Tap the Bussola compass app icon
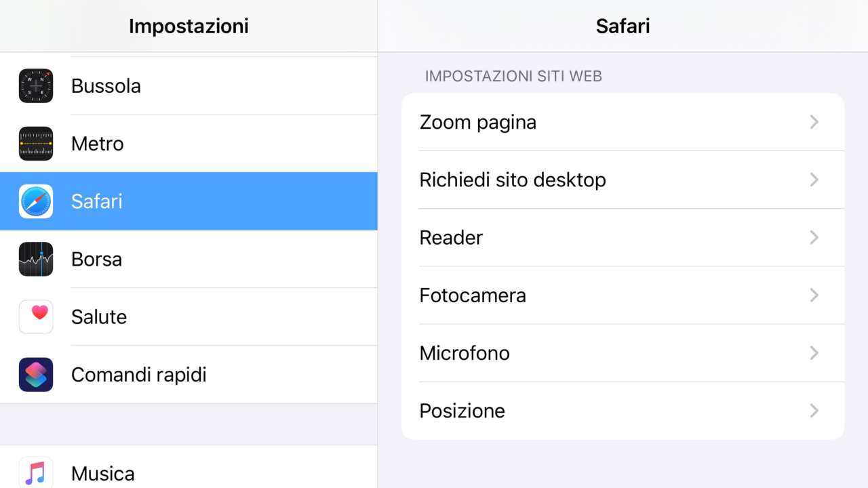Image resolution: width=868 pixels, height=488 pixels. (36, 86)
